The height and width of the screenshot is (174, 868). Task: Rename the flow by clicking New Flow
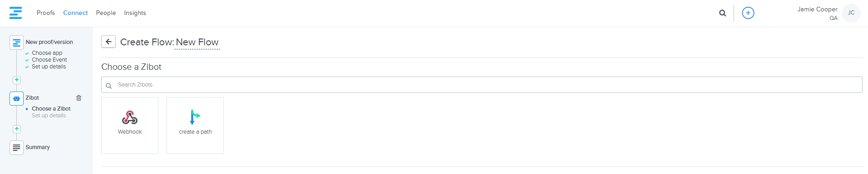(x=197, y=42)
